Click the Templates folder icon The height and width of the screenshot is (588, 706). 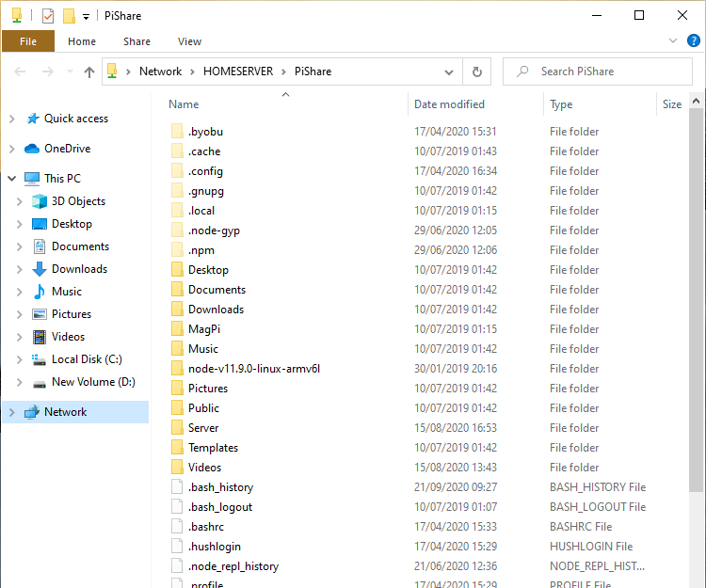point(177,448)
